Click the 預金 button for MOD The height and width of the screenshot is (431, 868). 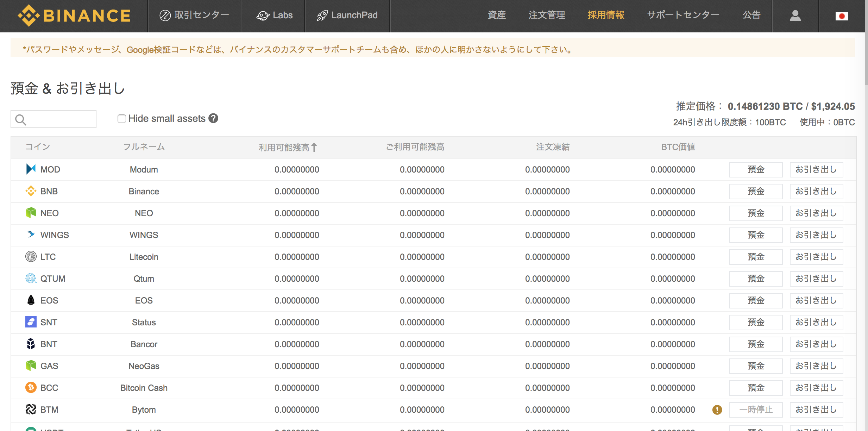[x=756, y=170]
